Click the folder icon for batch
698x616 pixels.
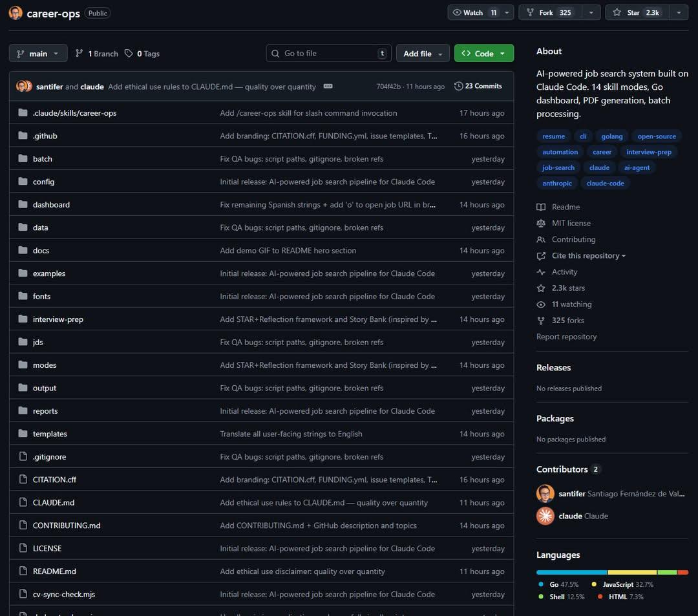(23, 158)
